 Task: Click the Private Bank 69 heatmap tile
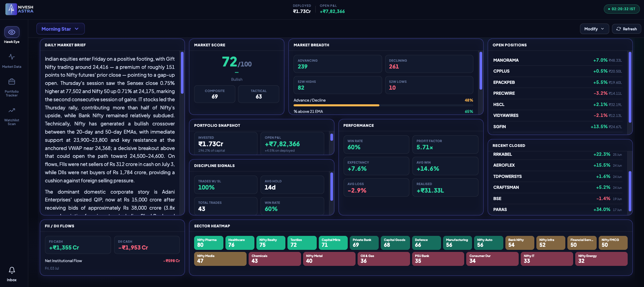coord(364,243)
